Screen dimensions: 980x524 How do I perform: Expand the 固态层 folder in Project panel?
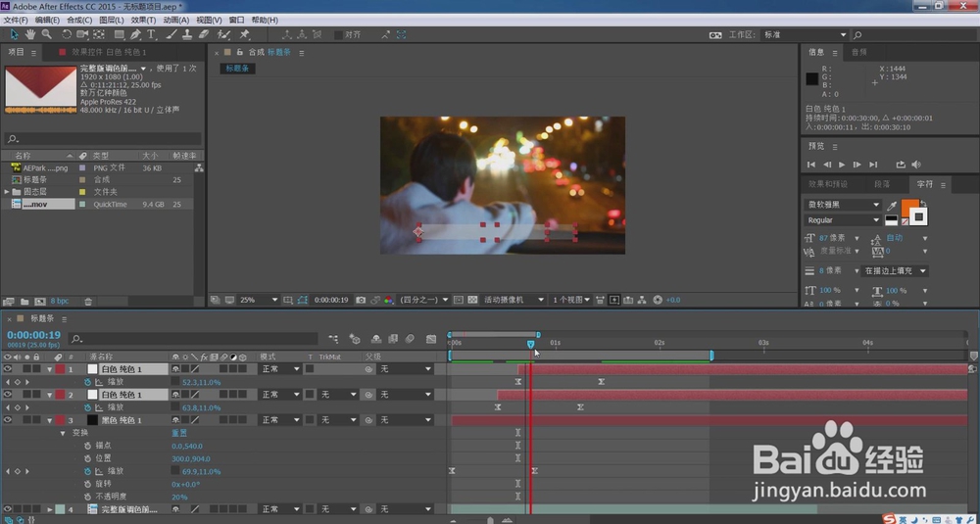(7, 192)
